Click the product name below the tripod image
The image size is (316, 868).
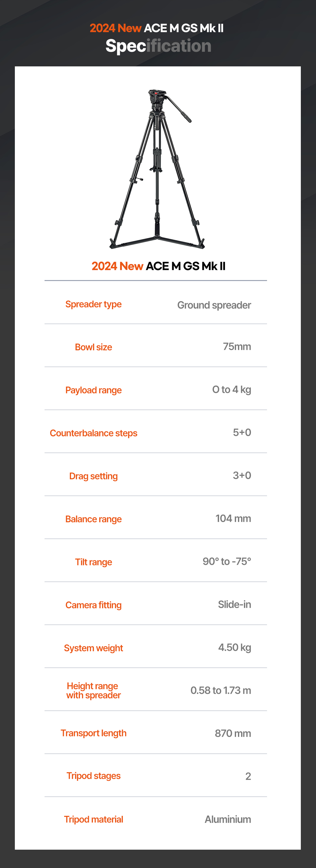coord(158,266)
